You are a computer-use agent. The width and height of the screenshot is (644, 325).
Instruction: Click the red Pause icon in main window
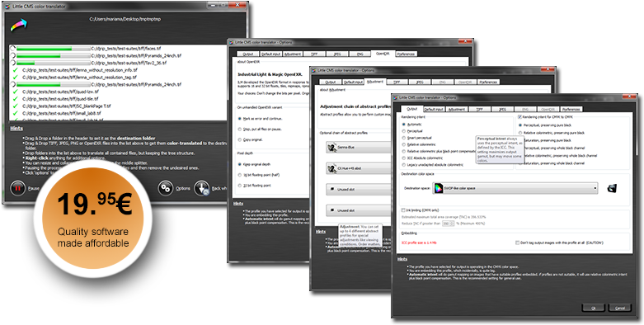(17, 189)
